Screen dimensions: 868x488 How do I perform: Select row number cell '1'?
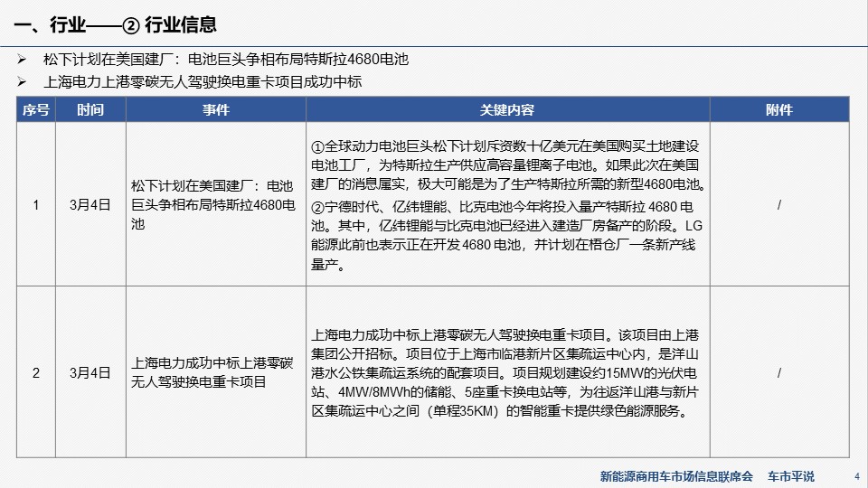coord(36,205)
